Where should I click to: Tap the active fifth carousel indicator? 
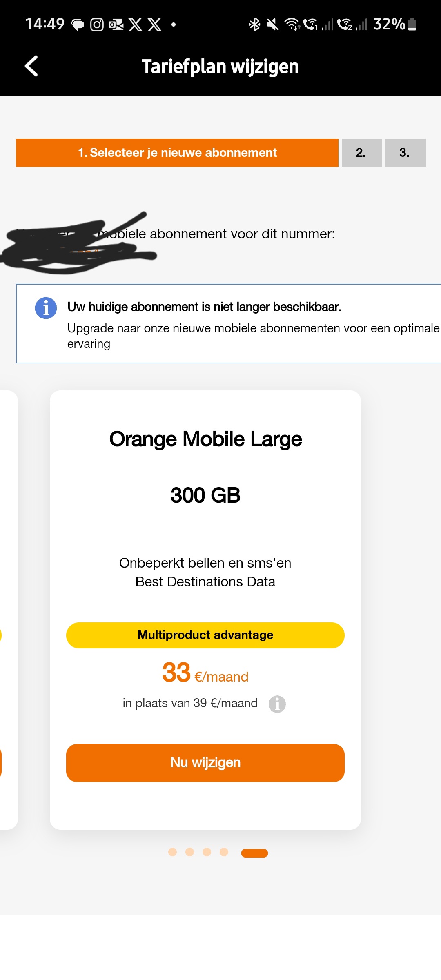[254, 853]
